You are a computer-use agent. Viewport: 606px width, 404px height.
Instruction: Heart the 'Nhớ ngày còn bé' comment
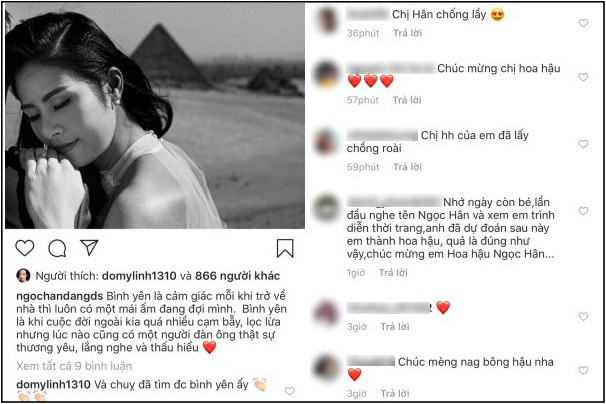click(583, 211)
